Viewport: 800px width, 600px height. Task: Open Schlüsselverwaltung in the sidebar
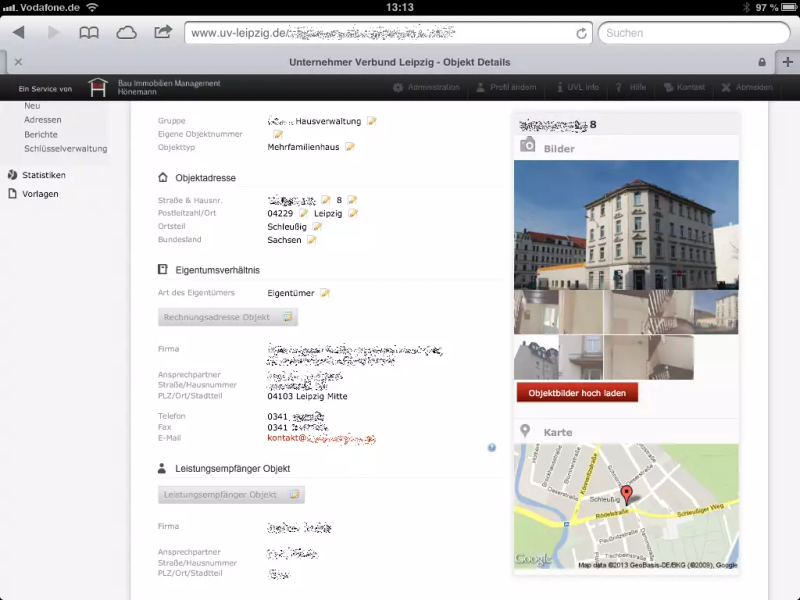coord(65,149)
